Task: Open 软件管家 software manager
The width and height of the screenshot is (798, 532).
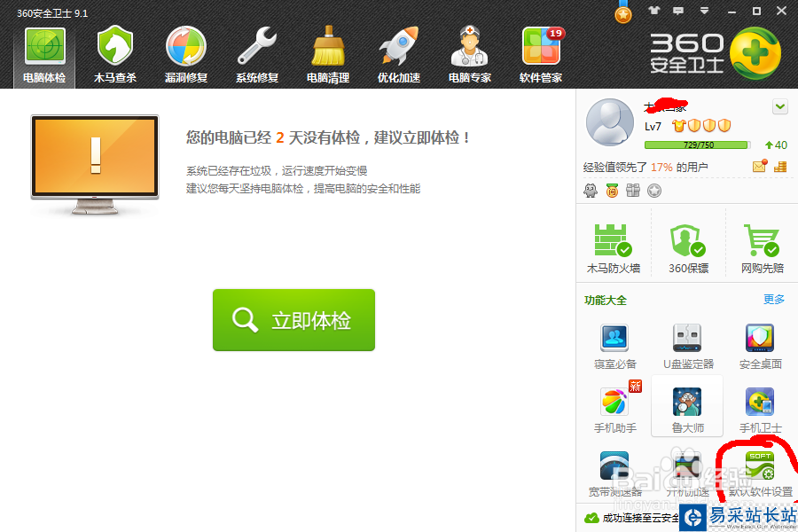Action: pos(541,56)
